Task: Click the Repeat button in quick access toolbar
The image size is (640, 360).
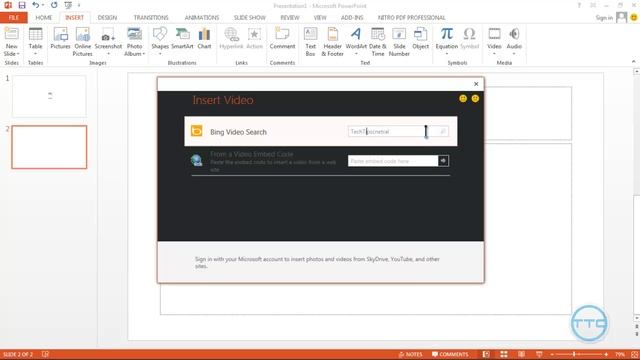Action: pos(54,5)
